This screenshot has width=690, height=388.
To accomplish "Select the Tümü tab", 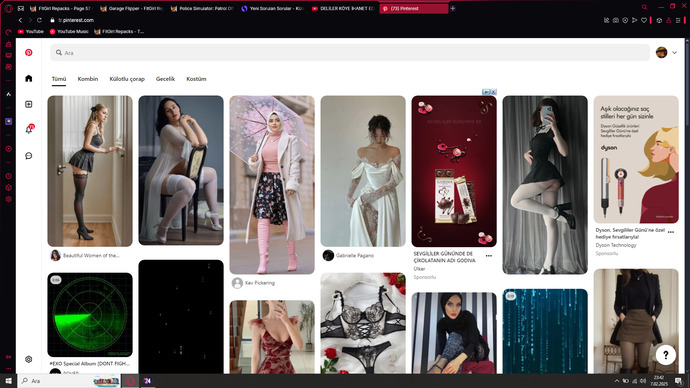I will 59,79.
